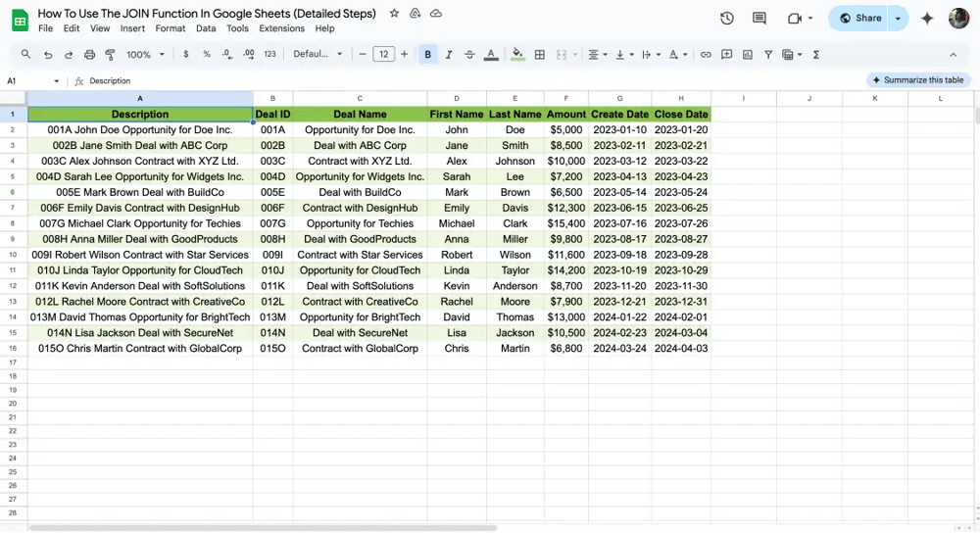Click Summarize this table button

tap(917, 80)
